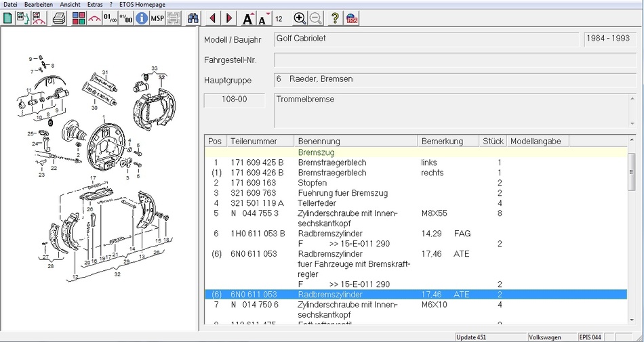644x342 pixels.
Task: Open help with the yellow question mark icon
Action: click(335, 18)
